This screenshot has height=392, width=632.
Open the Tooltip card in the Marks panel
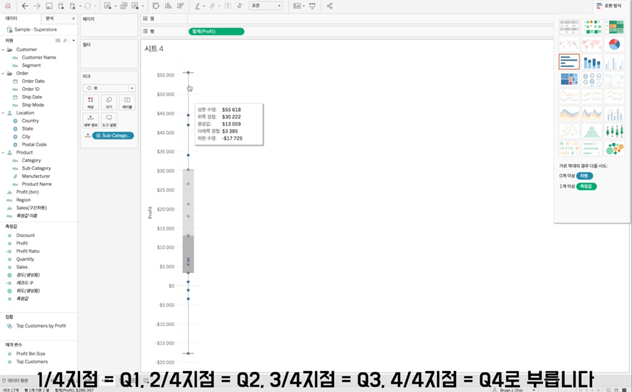tap(109, 120)
